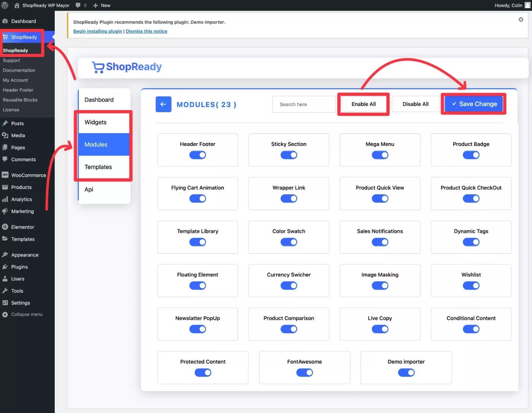
Task: Click the Tools wrench icon
Action: pyautogui.click(x=5, y=291)
